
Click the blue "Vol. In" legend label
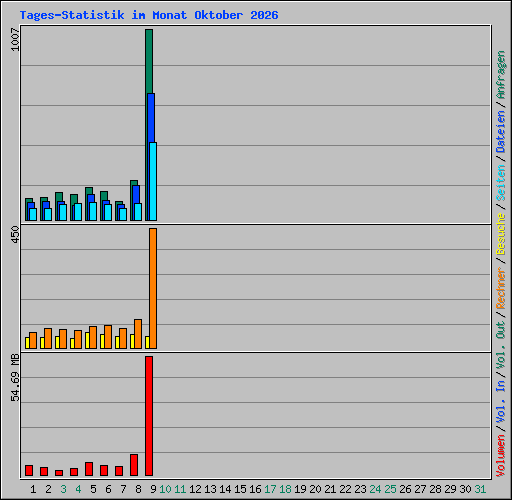(500, 403)
